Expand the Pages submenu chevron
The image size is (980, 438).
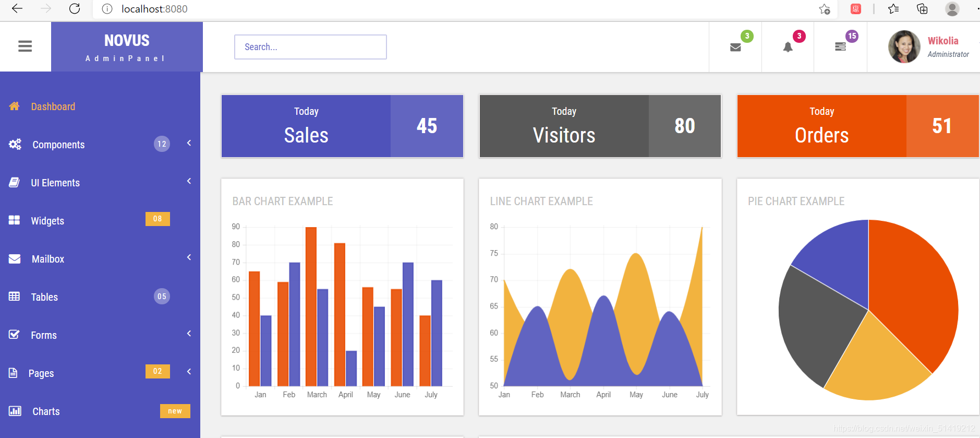(189, 372)
